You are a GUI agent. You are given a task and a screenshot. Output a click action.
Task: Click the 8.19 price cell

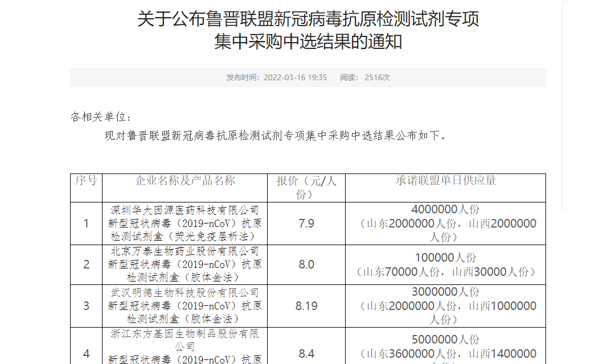point(306,306)
